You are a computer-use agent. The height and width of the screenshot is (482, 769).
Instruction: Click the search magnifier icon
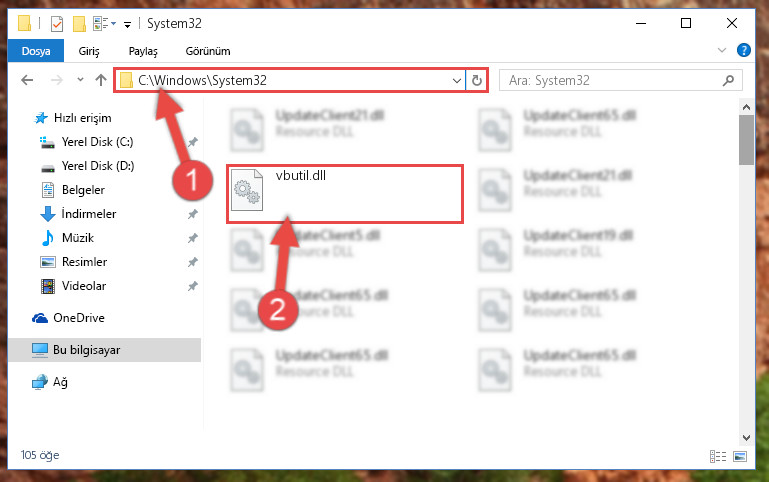pyautogui.click(x=728, y=80)
